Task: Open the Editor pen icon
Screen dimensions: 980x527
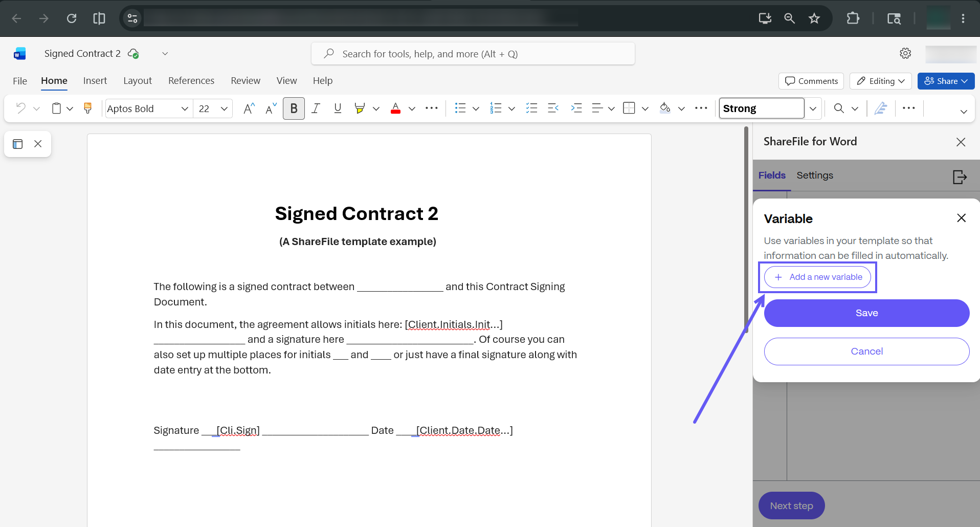Action: (x=881, y=108)
